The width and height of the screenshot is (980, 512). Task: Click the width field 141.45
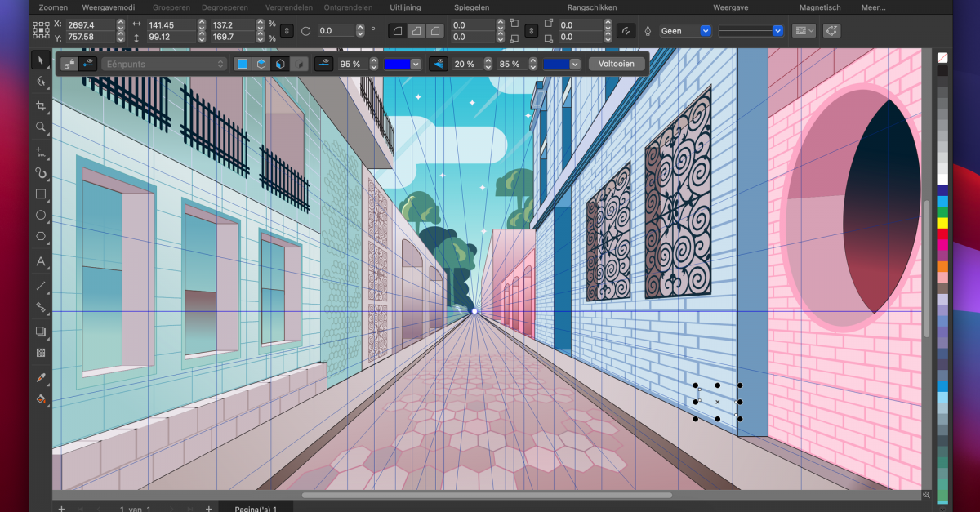[172, 24]
